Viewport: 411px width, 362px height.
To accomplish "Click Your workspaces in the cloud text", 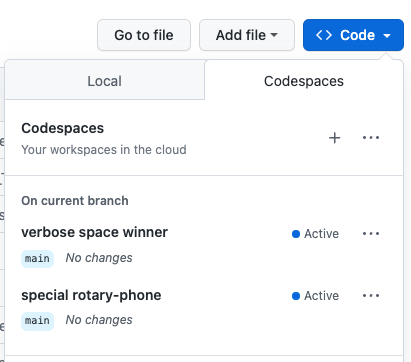I will tap(104, 150).
